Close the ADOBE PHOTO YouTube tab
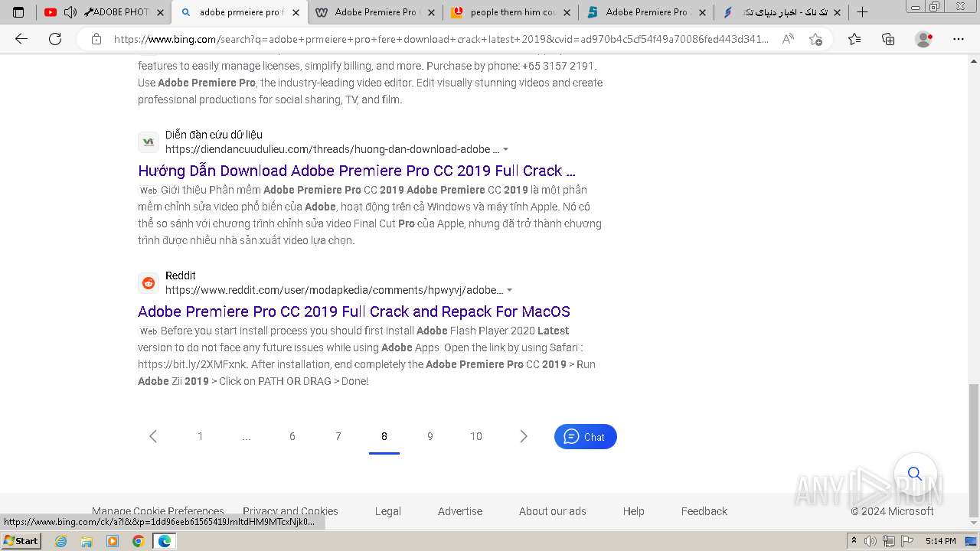Viewport: 980px width, 551px height. 160,12
